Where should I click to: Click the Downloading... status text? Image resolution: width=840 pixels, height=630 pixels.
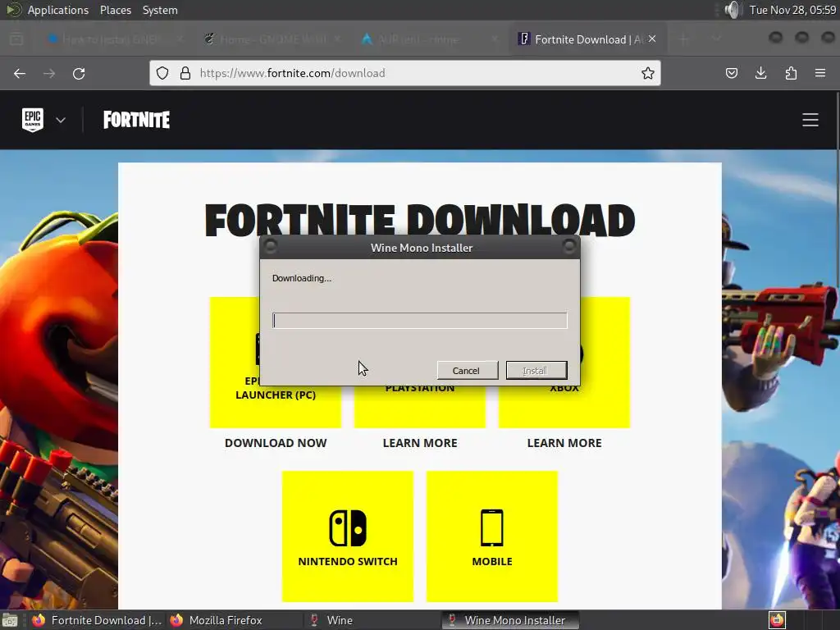[302, 278]
